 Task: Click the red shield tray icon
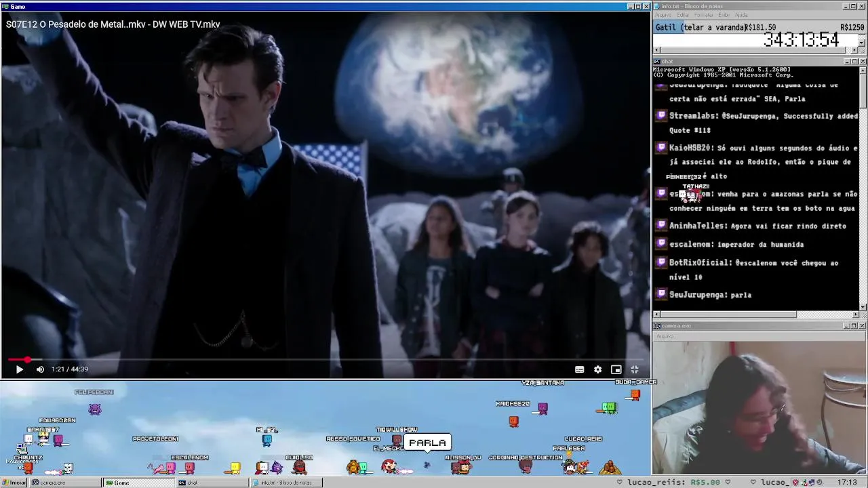pyautogui.click(x=796, y=483)
